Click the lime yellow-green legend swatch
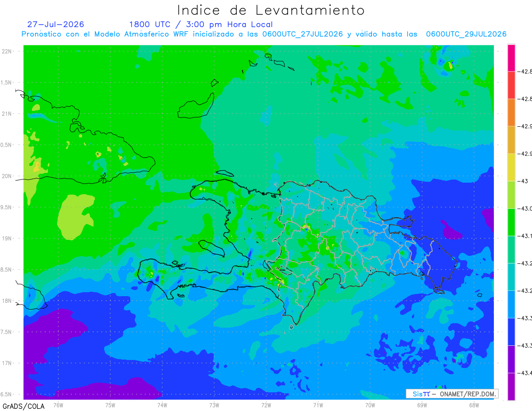This screenshot has height=411, width=532. pyautogui.click(x=511, y=195)
